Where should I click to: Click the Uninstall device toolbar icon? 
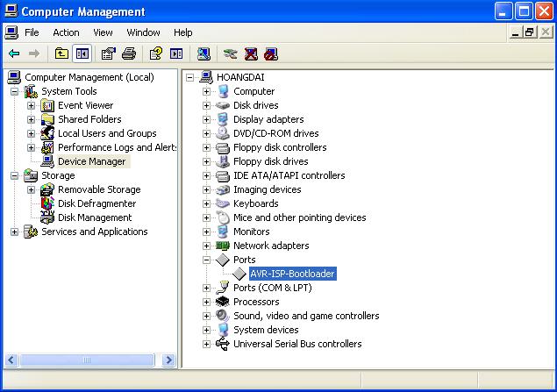tap(251, 53)
